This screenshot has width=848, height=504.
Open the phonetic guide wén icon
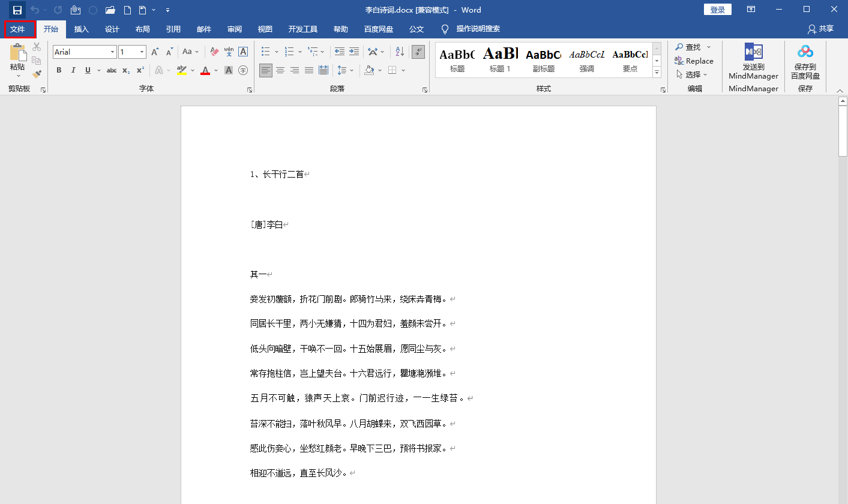coord(229,52)
